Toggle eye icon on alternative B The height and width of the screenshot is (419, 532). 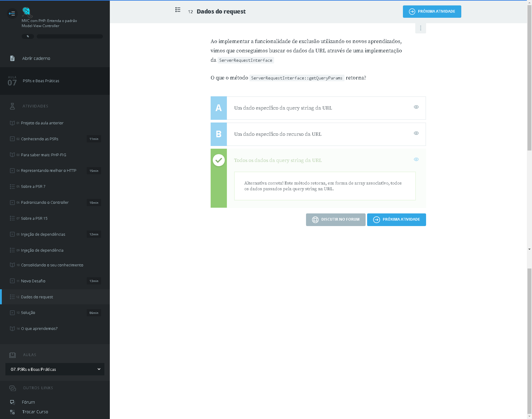(416, 133)
